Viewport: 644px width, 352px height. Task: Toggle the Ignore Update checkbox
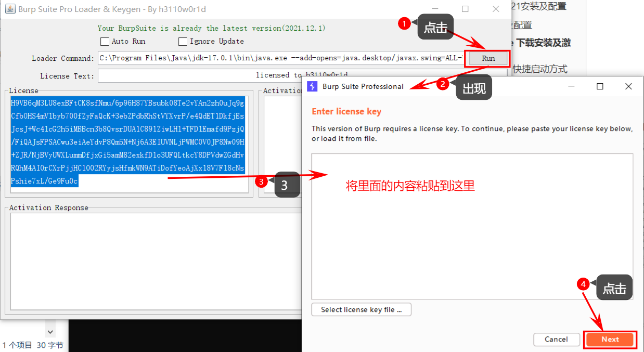183,42
